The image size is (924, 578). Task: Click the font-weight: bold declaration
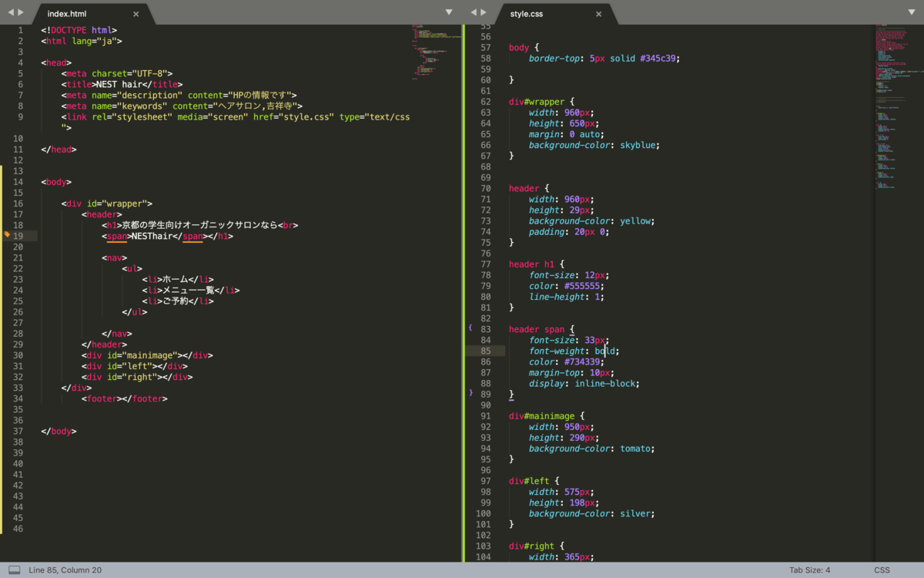tap(574, 351)
